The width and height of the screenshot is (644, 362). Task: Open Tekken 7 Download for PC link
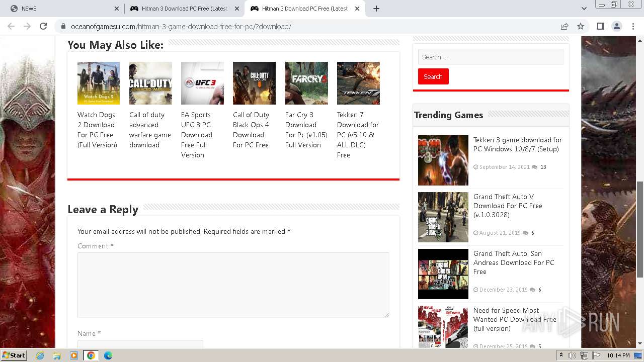[358, 135]
